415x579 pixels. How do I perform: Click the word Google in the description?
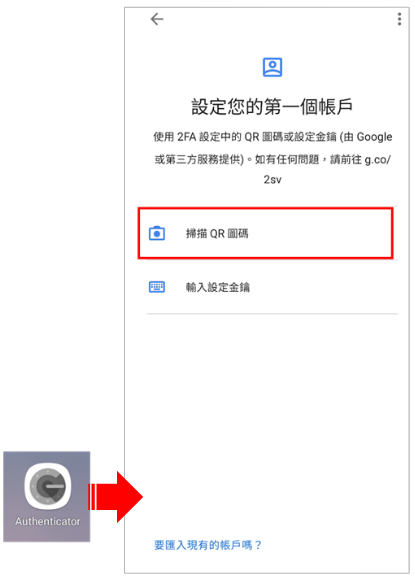tap(374, 137)
